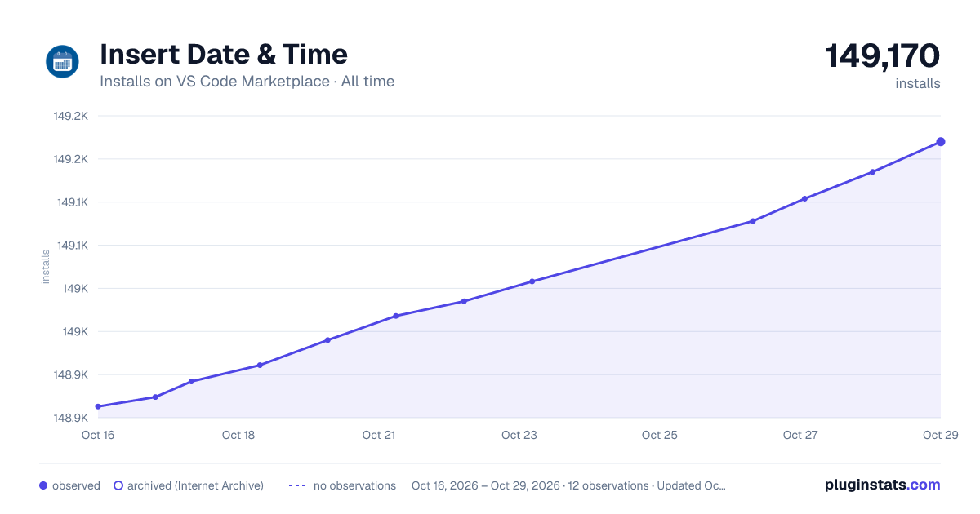Select the data point above the Oct 27 label
Screen dimensions: 980x514
pyautogui.click(x=804, y=198)
